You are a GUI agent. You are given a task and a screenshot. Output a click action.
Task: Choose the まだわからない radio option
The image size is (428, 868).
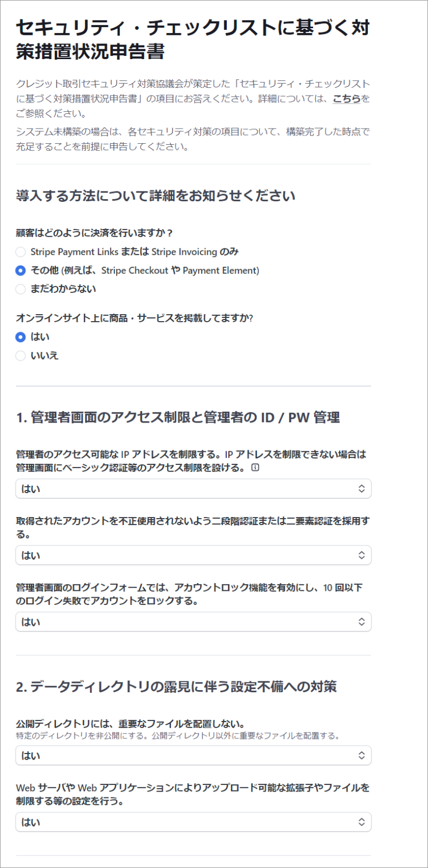[x=21, y=289]
